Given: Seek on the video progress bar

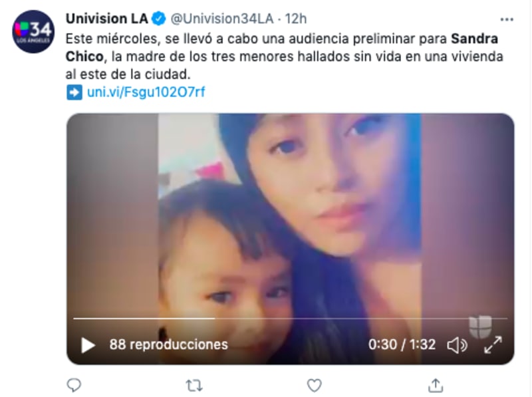Looking at the screenshot, I should [x=291, y=319].
